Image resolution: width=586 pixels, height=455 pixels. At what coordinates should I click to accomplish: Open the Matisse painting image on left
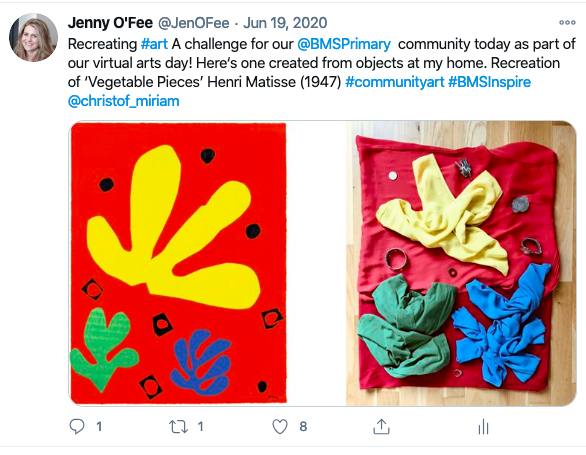point(179,263)
